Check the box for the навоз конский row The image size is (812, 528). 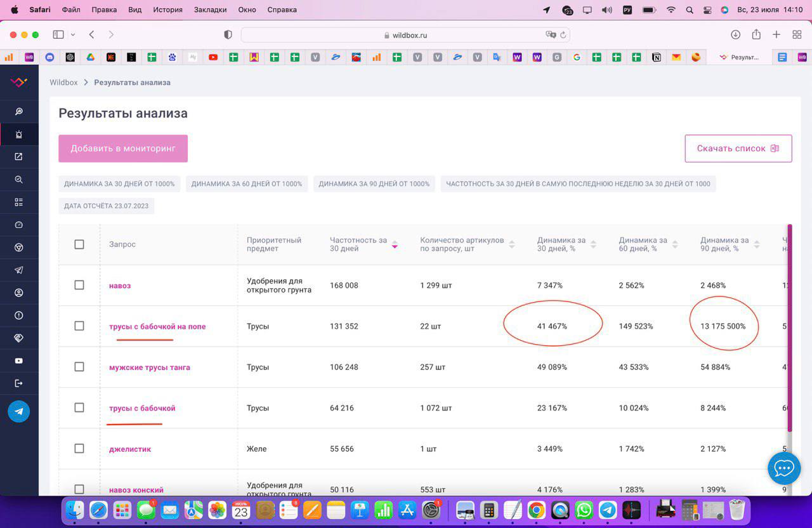tap(79, 489)
